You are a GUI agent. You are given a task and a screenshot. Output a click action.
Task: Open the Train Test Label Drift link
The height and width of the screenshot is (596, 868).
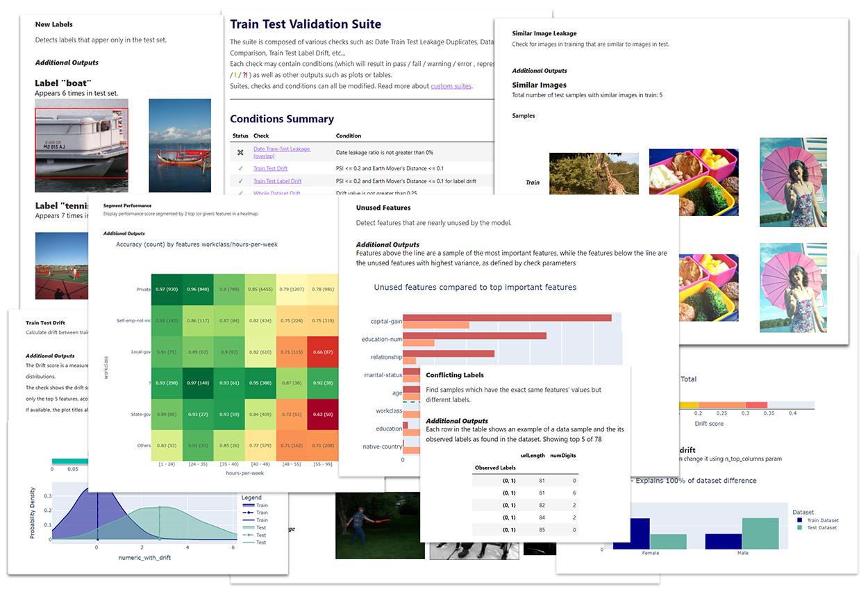[x=277, y=181]
